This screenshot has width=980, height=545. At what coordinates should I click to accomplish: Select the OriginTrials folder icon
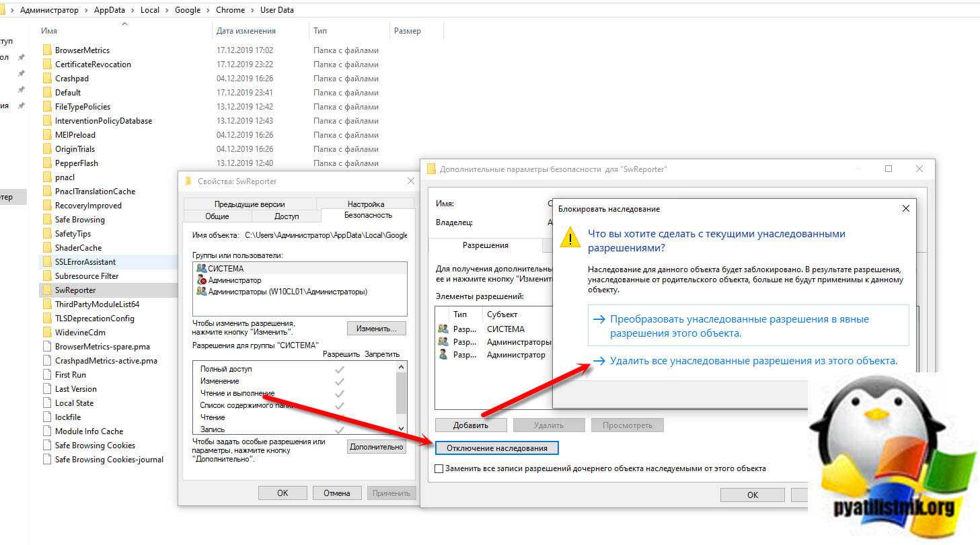46,149
